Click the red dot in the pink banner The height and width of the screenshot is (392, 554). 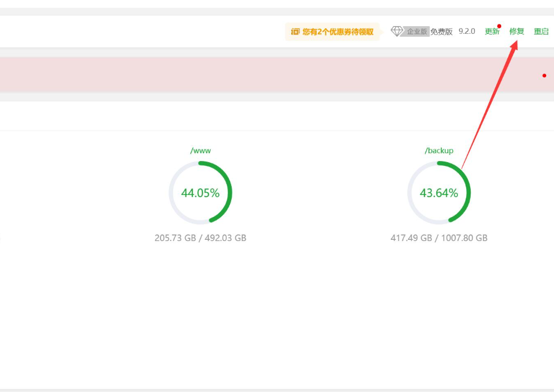[x=544, y=76]
